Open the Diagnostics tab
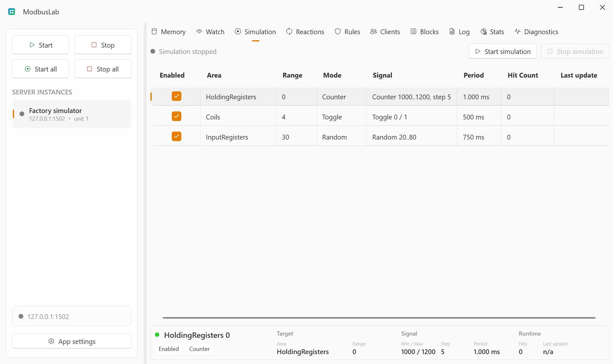613x364 pixels. (536, 32)
